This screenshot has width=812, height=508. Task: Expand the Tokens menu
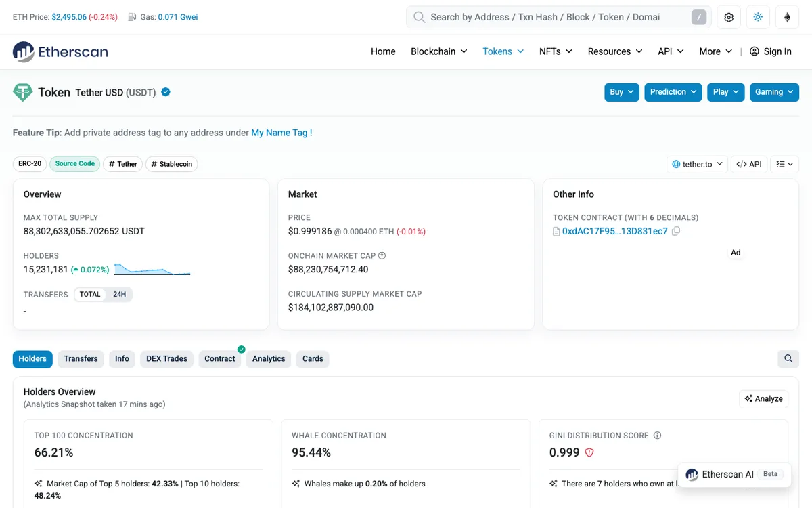click(x=503, y=51)
